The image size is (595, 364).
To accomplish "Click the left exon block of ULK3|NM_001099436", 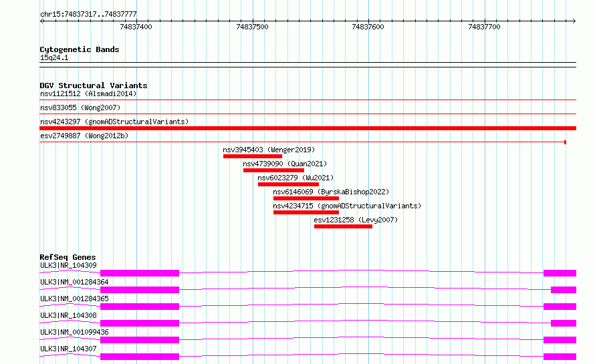I will 140,340.
